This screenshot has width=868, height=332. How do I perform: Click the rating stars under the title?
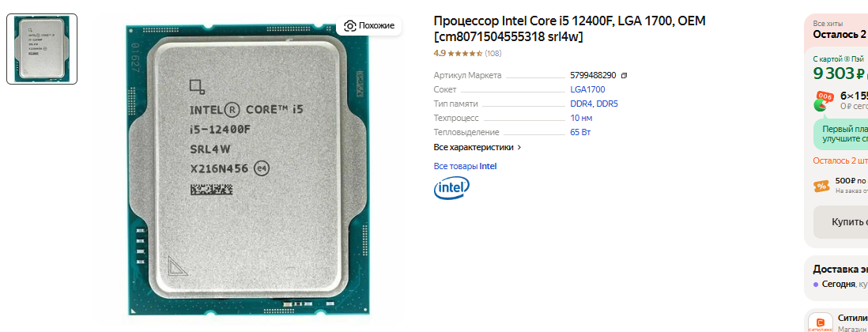(465, 54)
